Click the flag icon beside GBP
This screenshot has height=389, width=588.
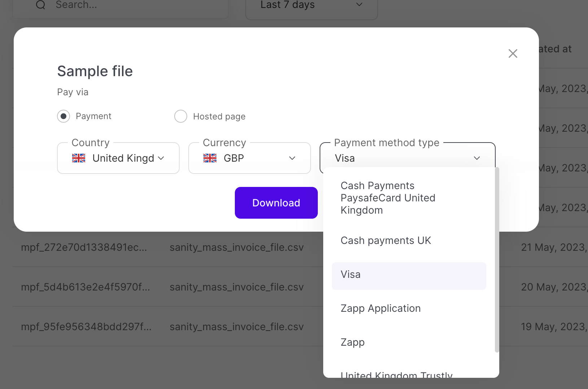pyautogui.click(x=210, y=158)
